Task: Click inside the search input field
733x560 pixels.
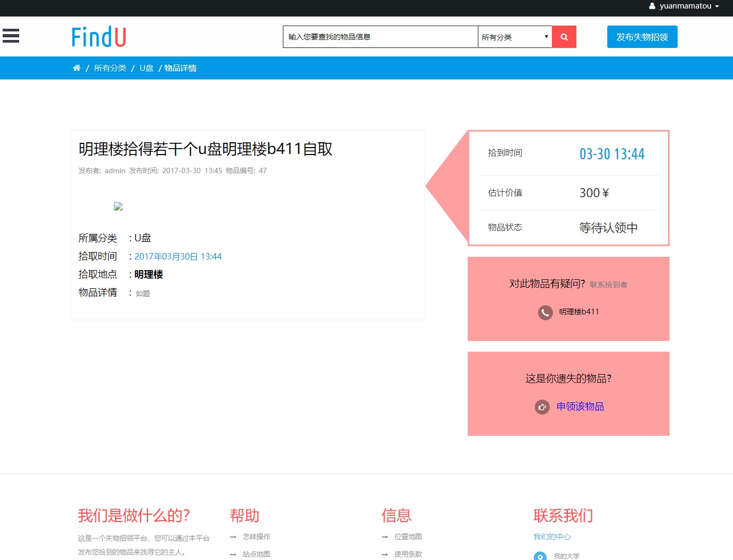Action: point(379,36)
